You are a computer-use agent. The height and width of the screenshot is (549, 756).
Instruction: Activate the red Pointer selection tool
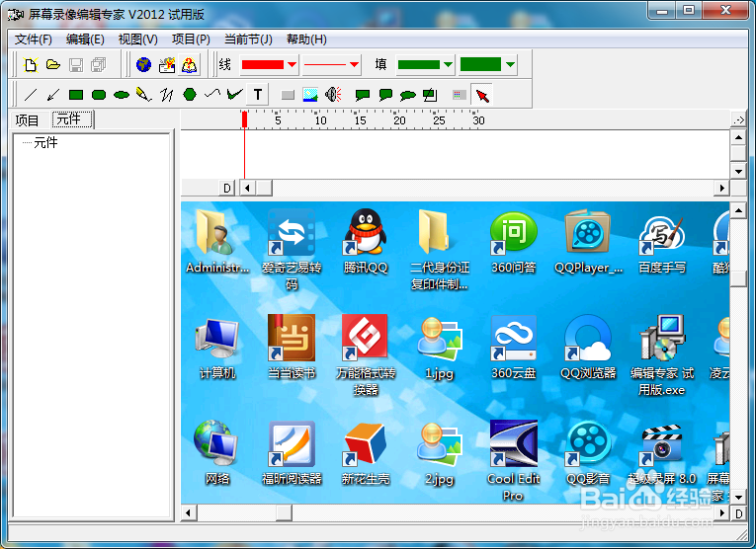coord(482,95)
